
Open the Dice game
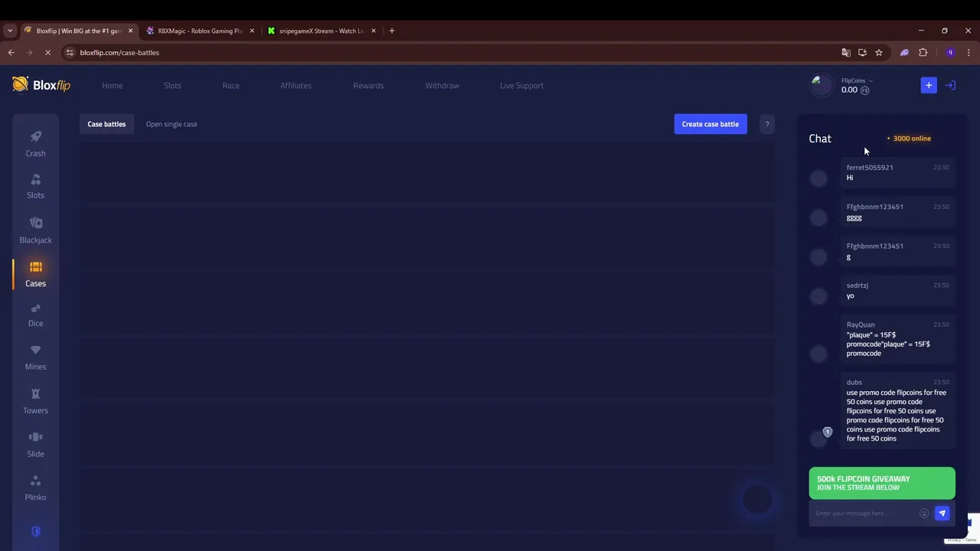(x=35, y=315)
